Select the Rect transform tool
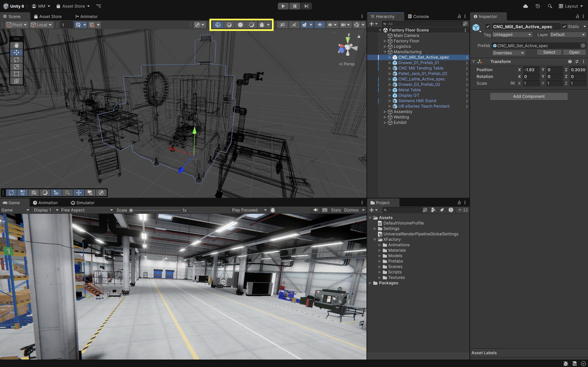Image resolution: width=588 pixels, height=367 pixels. 16,74
